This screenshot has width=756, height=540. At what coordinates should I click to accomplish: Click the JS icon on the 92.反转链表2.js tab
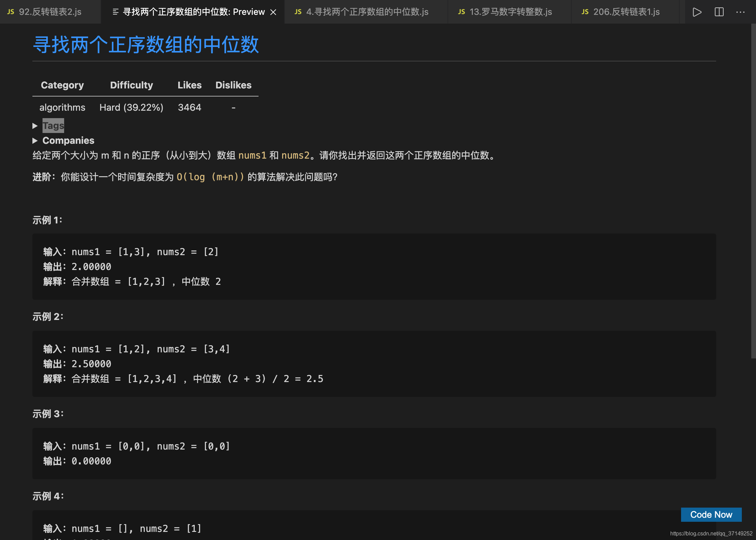coord(11,12)
